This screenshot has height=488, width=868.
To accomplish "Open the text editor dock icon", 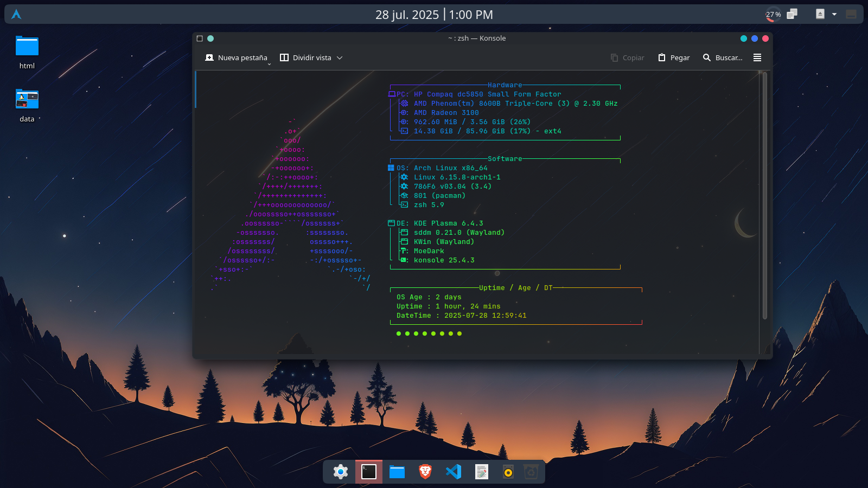I will 482,472.
